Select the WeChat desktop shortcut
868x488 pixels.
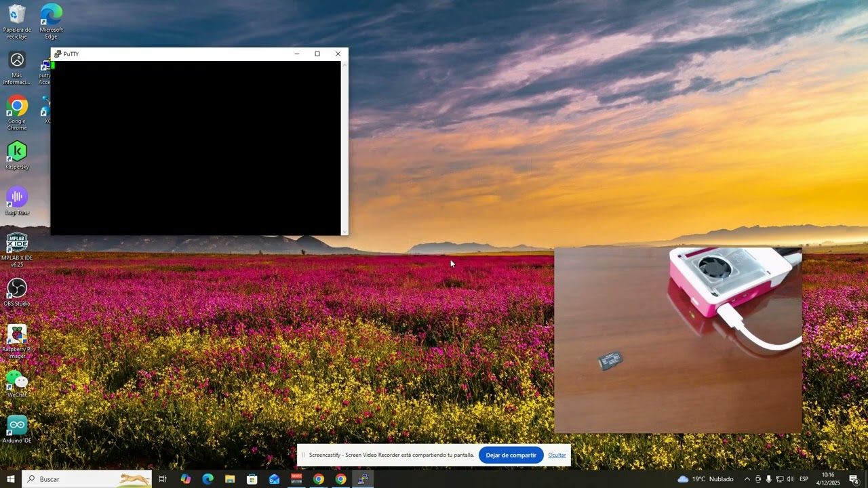pyautogui.click(x=17, y=384)
